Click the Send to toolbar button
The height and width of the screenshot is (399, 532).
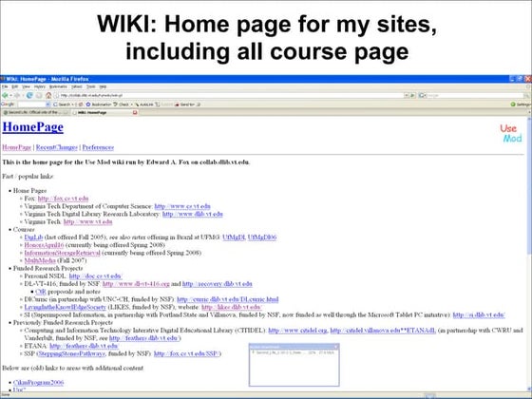pos(185,104)
